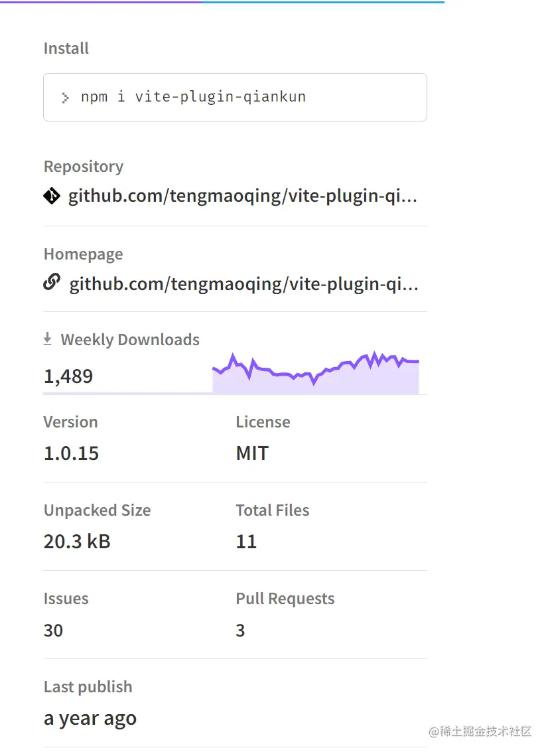Click the Last publish label
Viewport: 550px width, 756px height.
point(88,687)
